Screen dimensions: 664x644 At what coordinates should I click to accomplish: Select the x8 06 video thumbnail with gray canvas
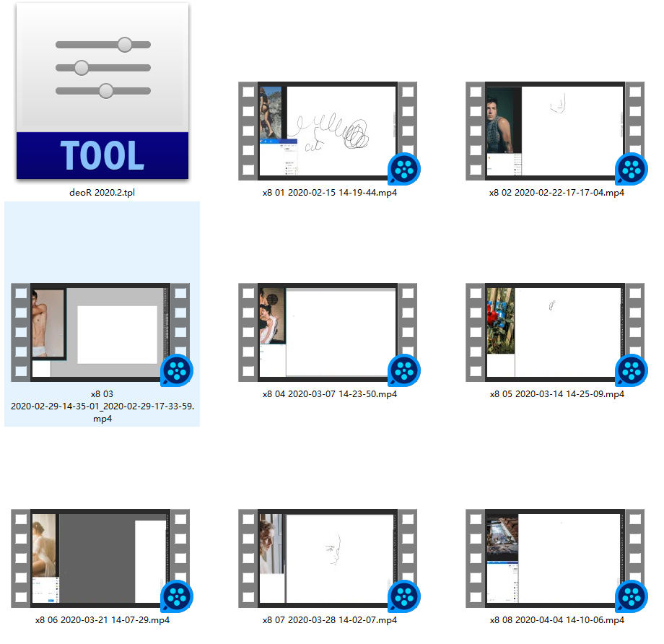[100, 556]
